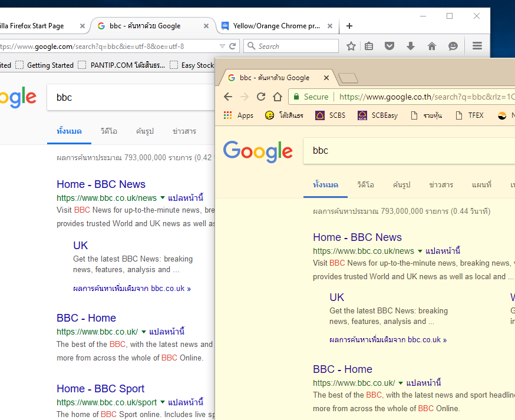The width and height of the screenshot is (515, 420).
Task: Expand dropdown beside www.bbc.co.uk/ in Firefox
Action: tap(144, 332)
